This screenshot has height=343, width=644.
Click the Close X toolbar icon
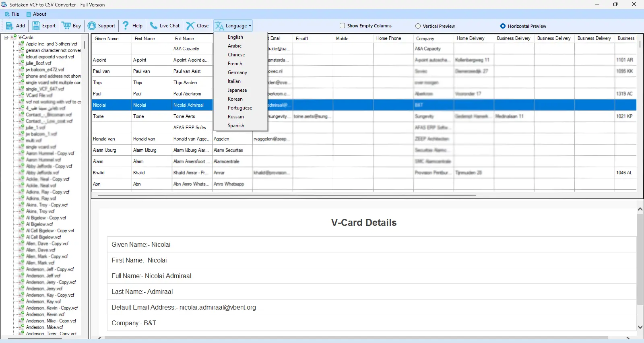click(x=190, y=26)
